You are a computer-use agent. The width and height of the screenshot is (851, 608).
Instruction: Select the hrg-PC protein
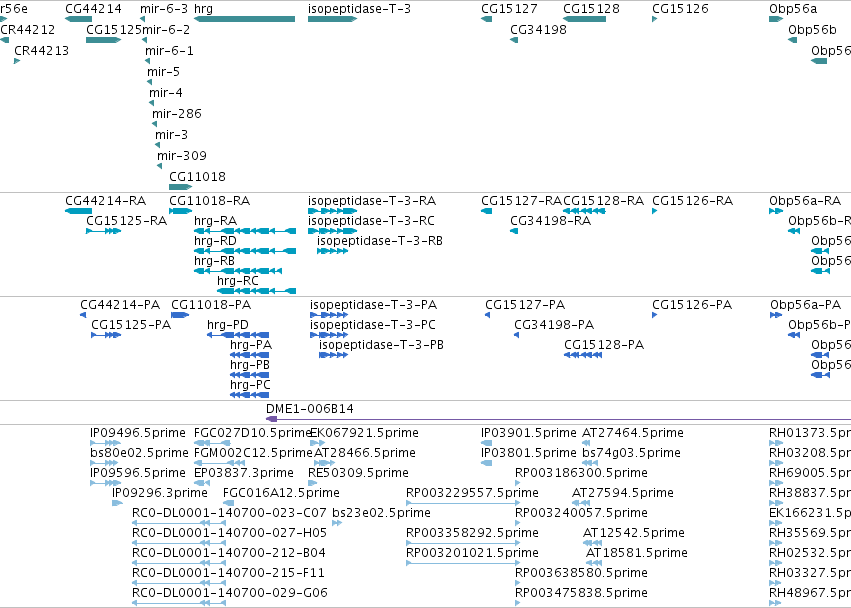pos(250,395)
